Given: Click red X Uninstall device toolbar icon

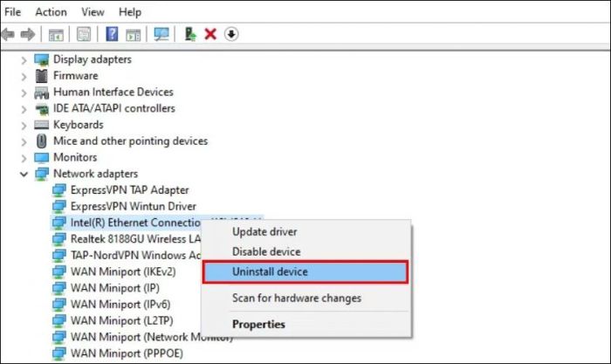Looking at the screenshot, I should 210,34.
